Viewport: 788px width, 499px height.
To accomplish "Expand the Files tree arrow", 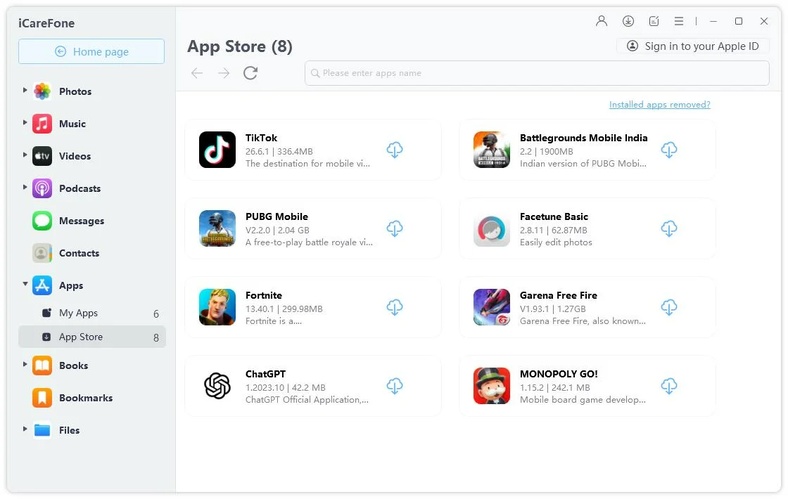I will point(25,430).
